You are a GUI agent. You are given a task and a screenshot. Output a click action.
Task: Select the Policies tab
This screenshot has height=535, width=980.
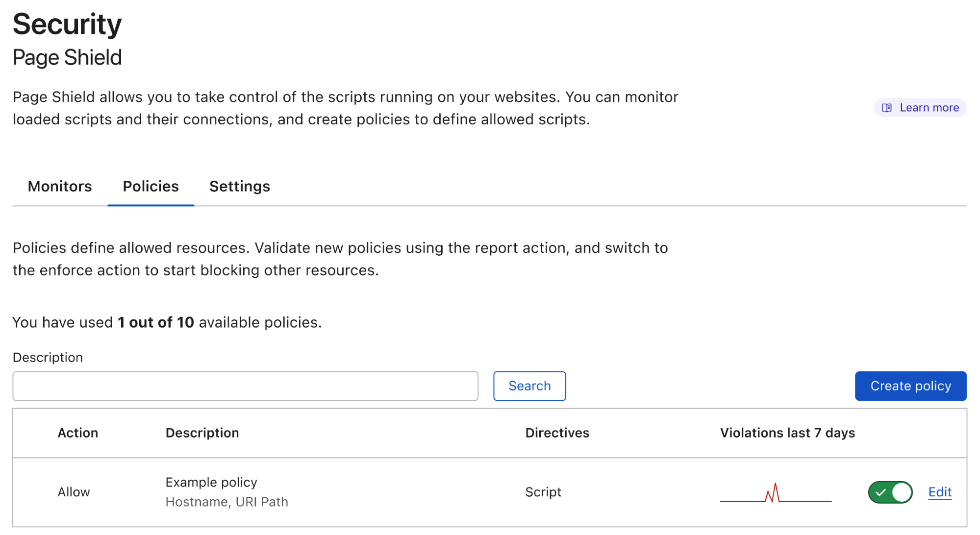point(151,186)
